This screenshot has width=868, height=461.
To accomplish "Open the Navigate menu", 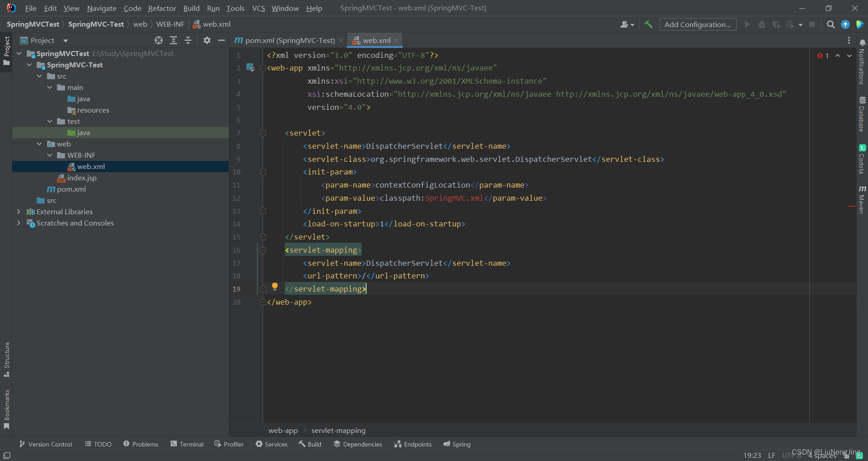I will click(x=102, y=8).
